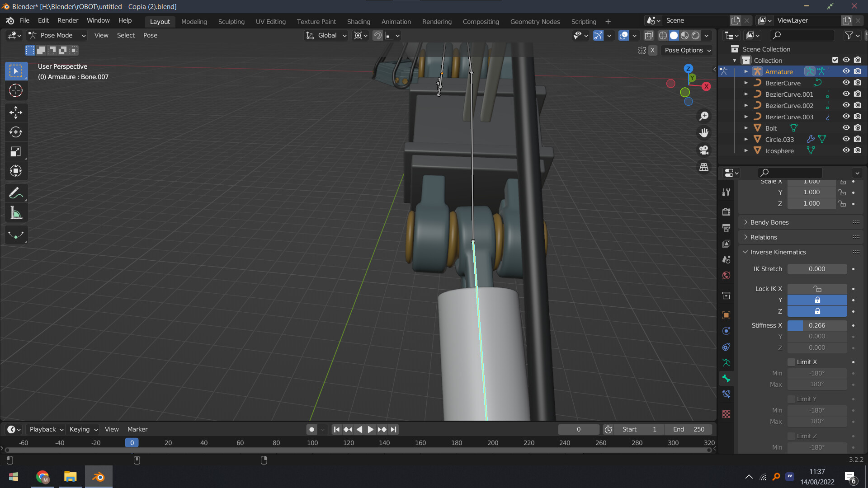Open the Pose Options dropdown
The height and width of the screenshot is (488, 868).
pos(687,50)
